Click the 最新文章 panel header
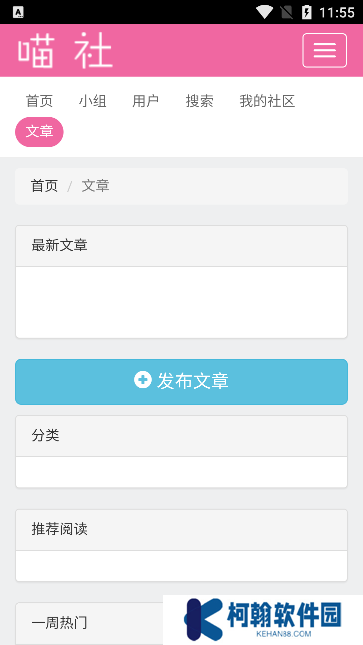The width and height of the screenshot is (363, 645). pyautogui.click(x=182, y=246)
